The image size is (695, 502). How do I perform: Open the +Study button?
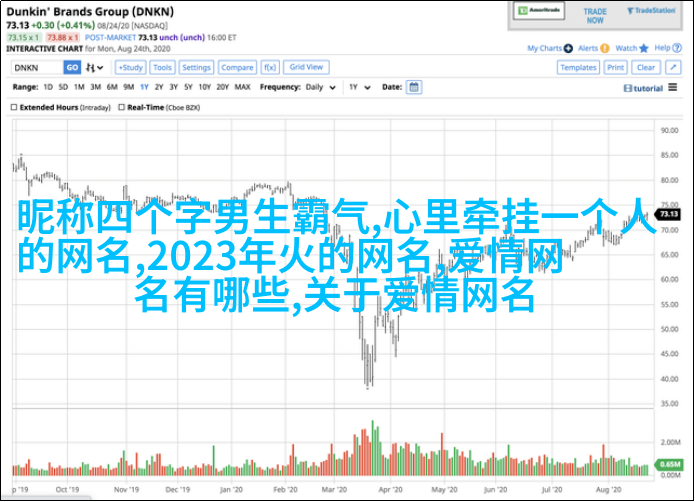(x=131, y=68)
